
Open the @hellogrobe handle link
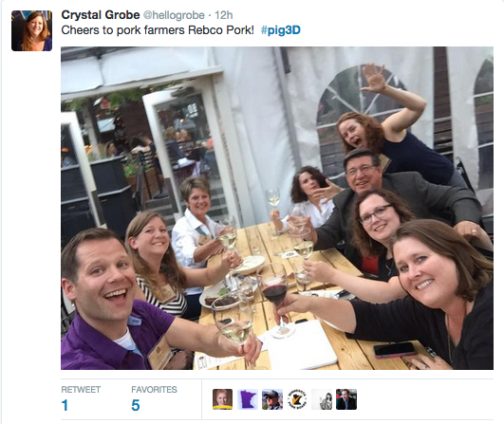tap(174, 15)
